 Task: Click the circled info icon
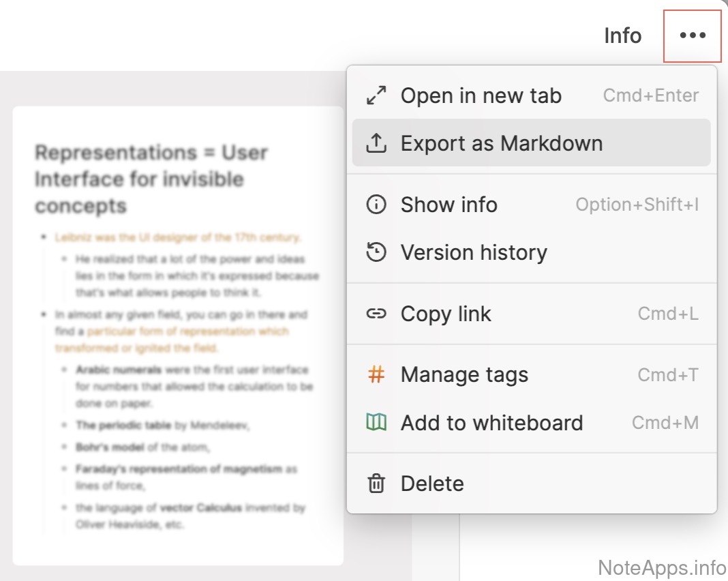tap(376, 205)
